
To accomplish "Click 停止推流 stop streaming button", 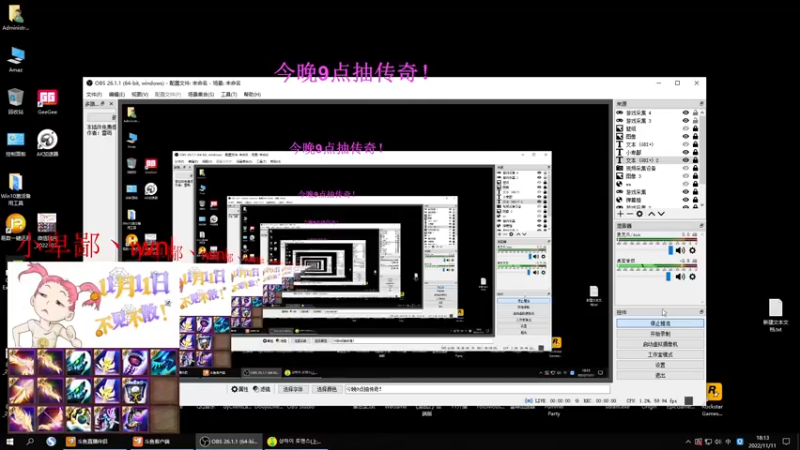I will point(660,323).
